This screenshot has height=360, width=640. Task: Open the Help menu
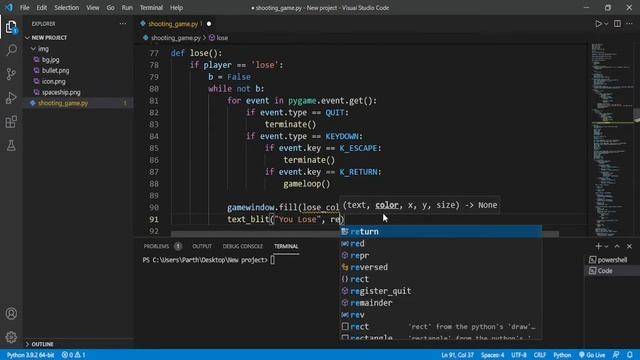[x=176, y=8]
